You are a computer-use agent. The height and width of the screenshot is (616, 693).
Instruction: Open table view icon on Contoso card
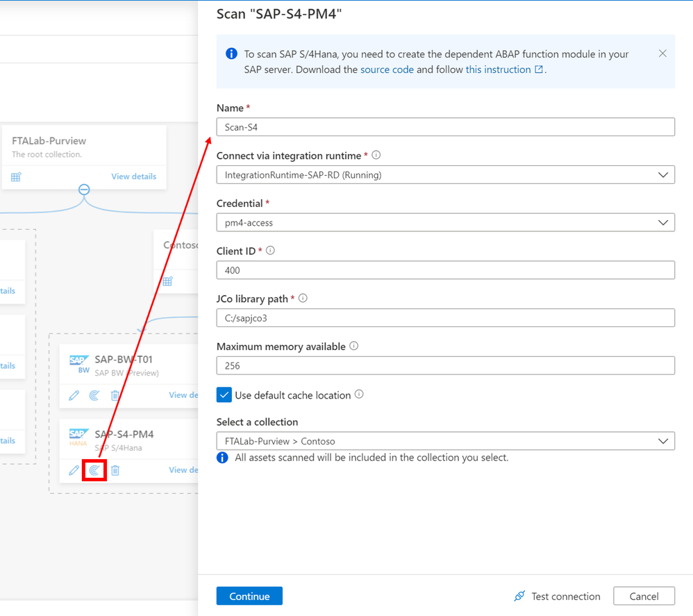click(x=167, y=281)
